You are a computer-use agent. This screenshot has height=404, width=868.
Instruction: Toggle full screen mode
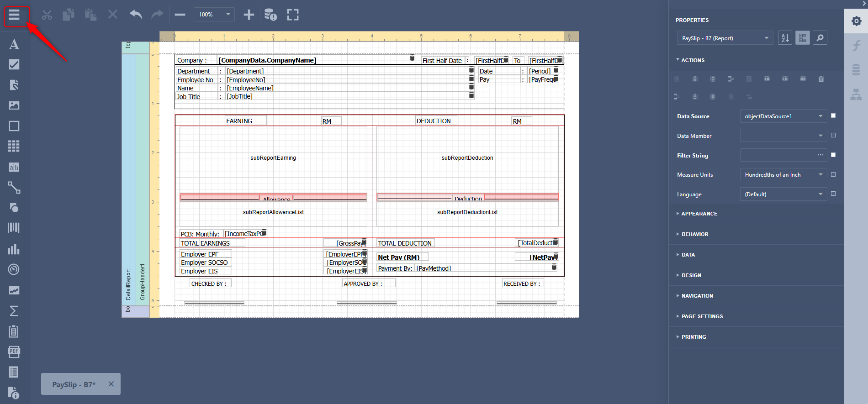[293, 15]
